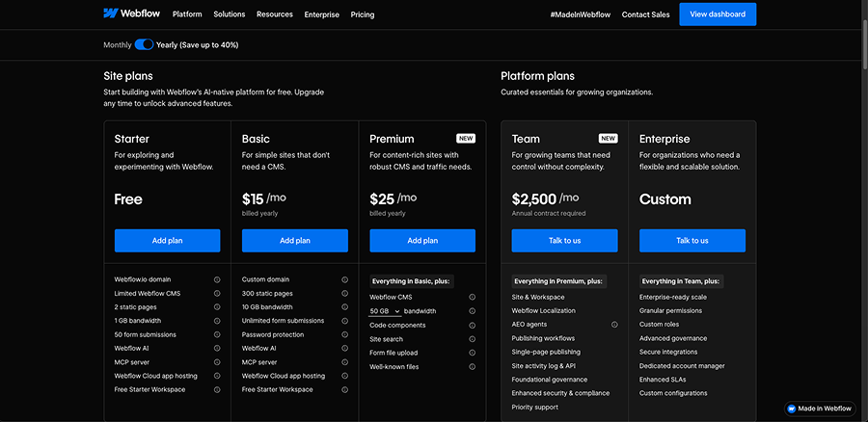
Task: Click Site activity log & API text
Action: 544,365
